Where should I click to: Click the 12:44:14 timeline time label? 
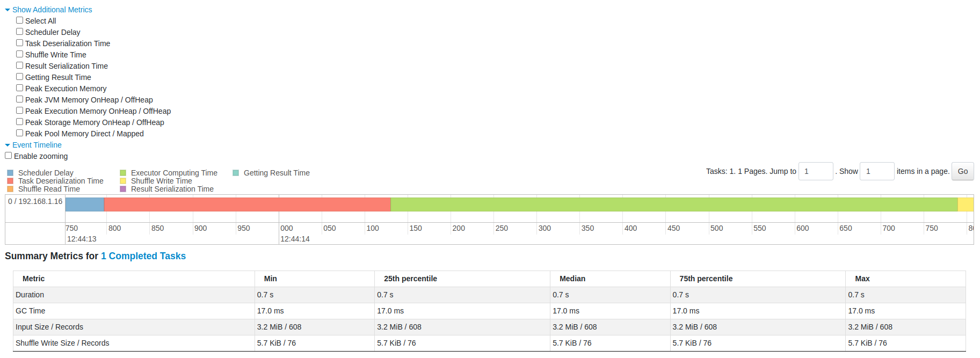[295, 239]
